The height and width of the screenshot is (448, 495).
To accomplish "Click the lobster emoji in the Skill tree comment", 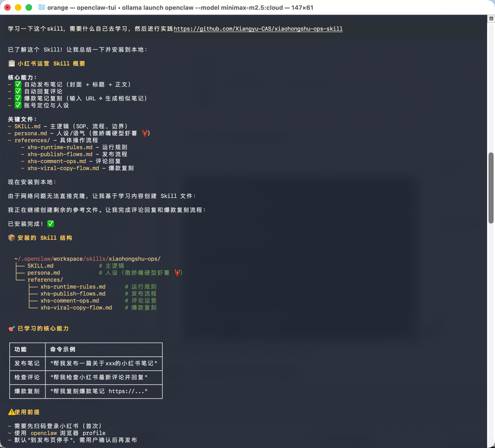I will pos(177,273).
